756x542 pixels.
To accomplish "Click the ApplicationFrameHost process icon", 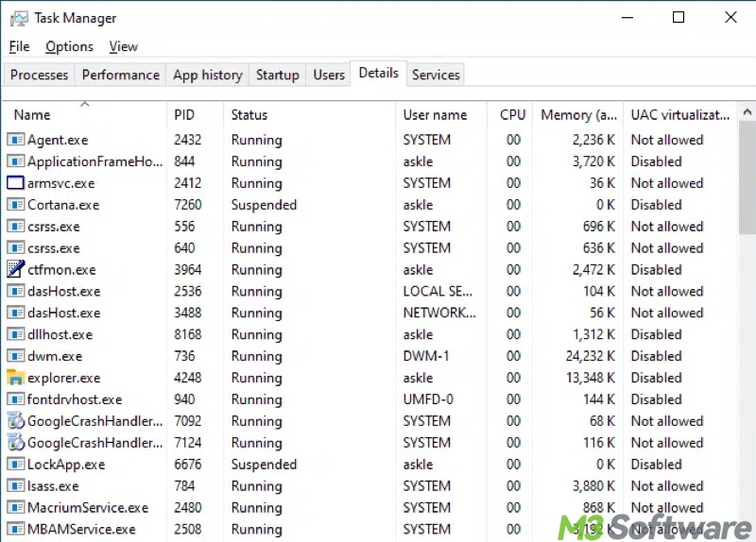I will pos(15,161).
